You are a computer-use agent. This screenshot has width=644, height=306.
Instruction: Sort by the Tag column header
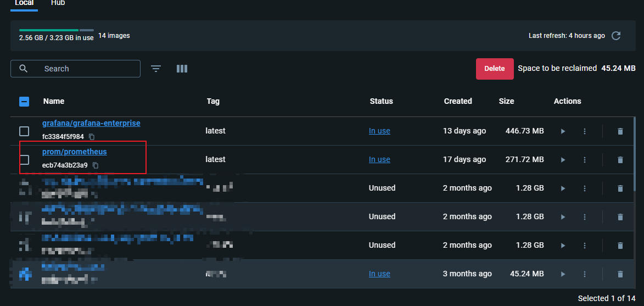tap(213, 101)
